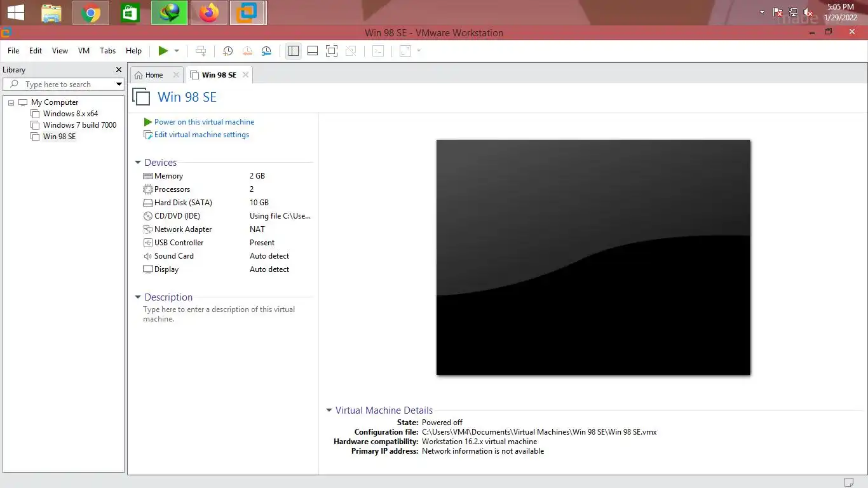This screenshot has width=868, height=488.
Task: Close the Win 98 SE tab
Action: [245, 75]
